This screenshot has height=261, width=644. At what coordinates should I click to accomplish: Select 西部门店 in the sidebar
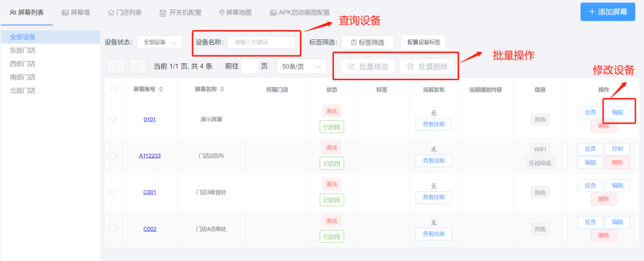pyautogui.click(x=50, y=64)
